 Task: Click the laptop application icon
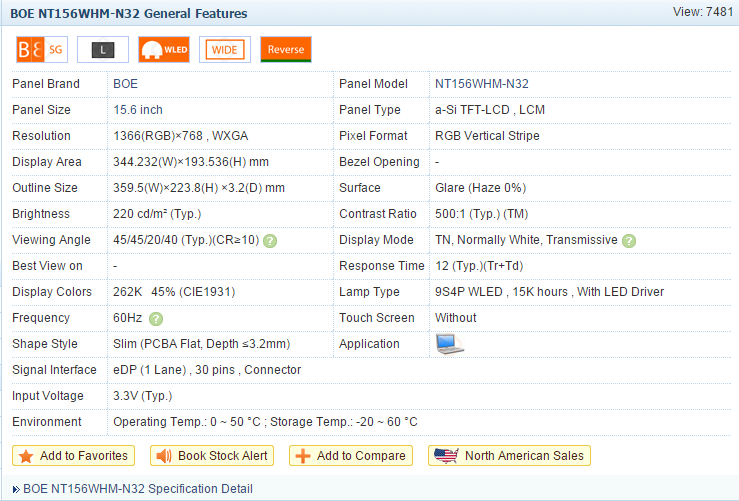pyautogui.click(x=449, y=344)
